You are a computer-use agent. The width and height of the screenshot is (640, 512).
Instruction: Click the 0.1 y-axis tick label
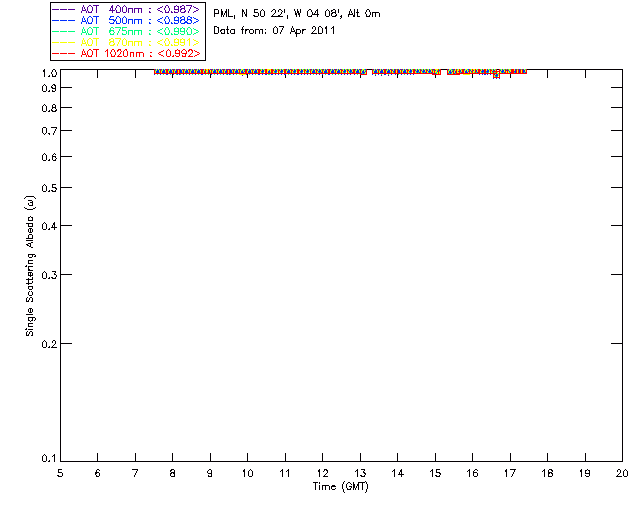(49, 459)
